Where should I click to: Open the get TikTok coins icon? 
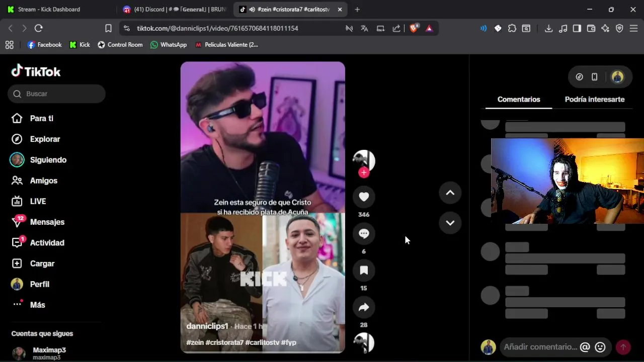click(579, 77)
